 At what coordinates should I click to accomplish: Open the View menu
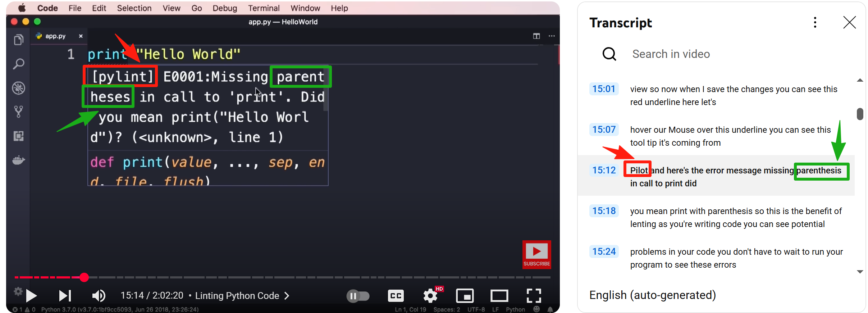[172, 8]
